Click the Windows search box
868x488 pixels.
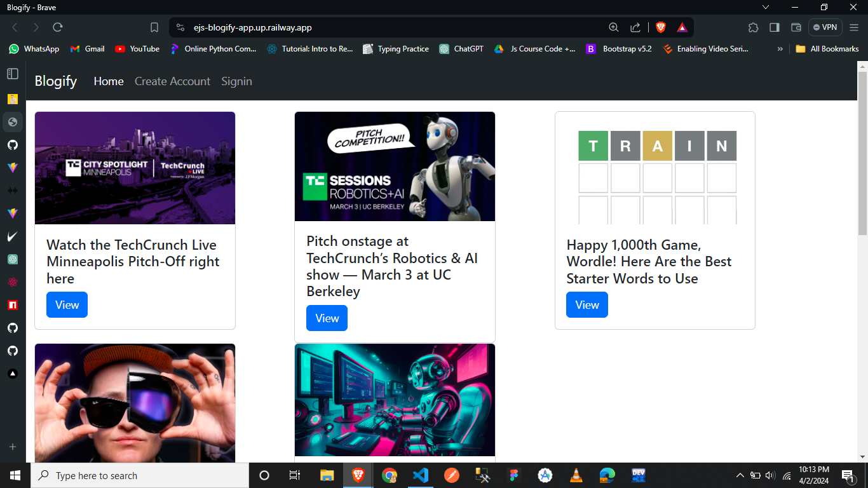point(140,475)
